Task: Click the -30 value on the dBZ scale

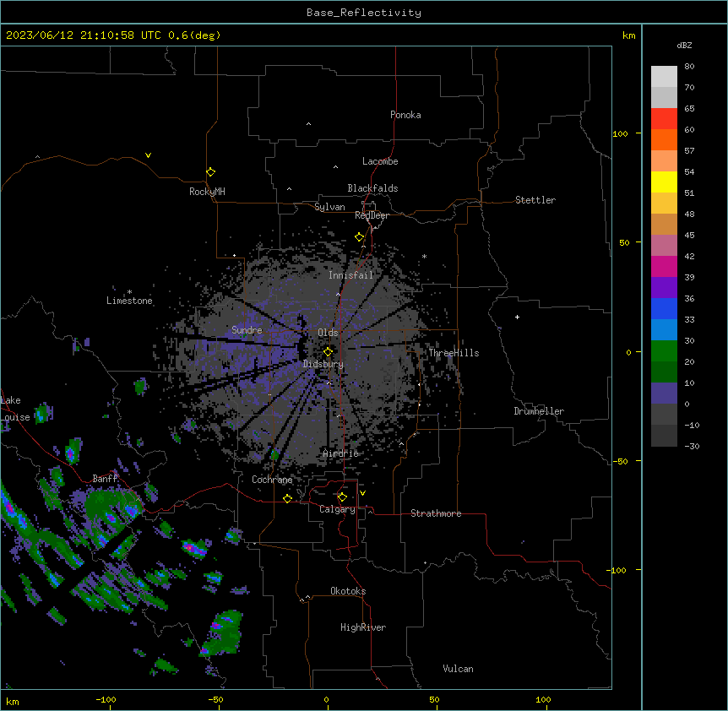Action: pyautogui.click(x=692, y=446)
